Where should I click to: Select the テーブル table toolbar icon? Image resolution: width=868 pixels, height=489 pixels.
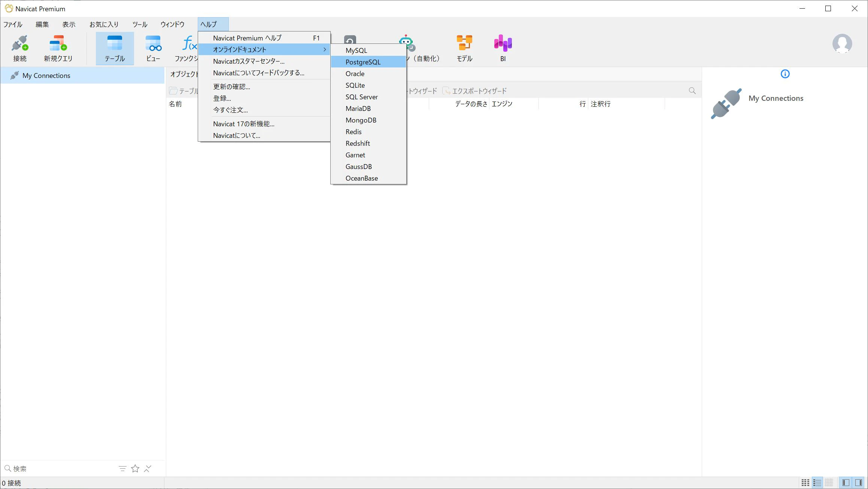tap(115, 48)
